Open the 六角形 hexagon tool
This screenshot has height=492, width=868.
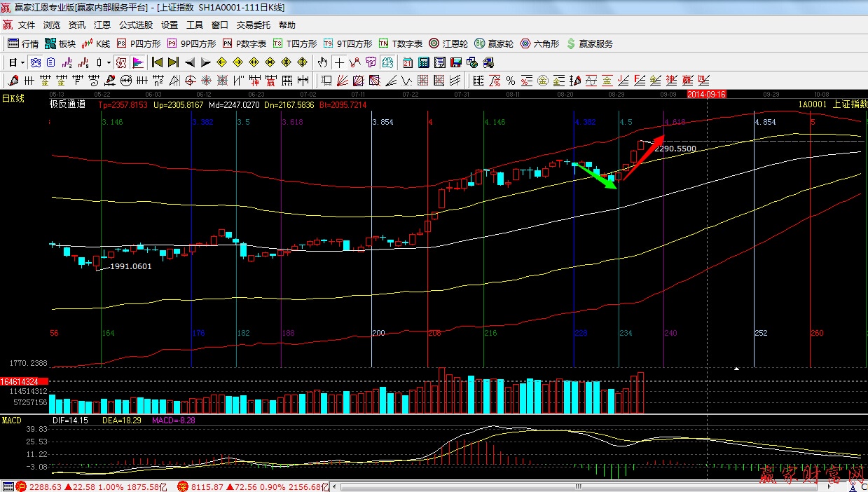point(539,43)
